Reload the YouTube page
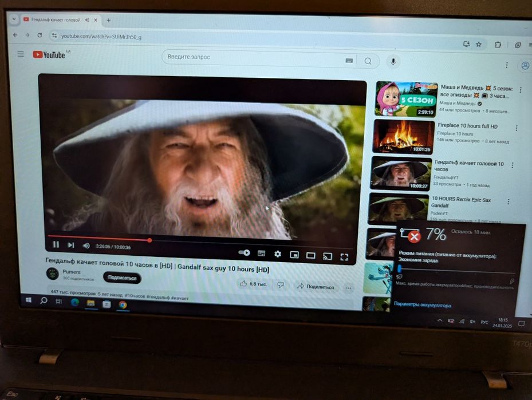The image size is (532, 400). click(40, 35)
